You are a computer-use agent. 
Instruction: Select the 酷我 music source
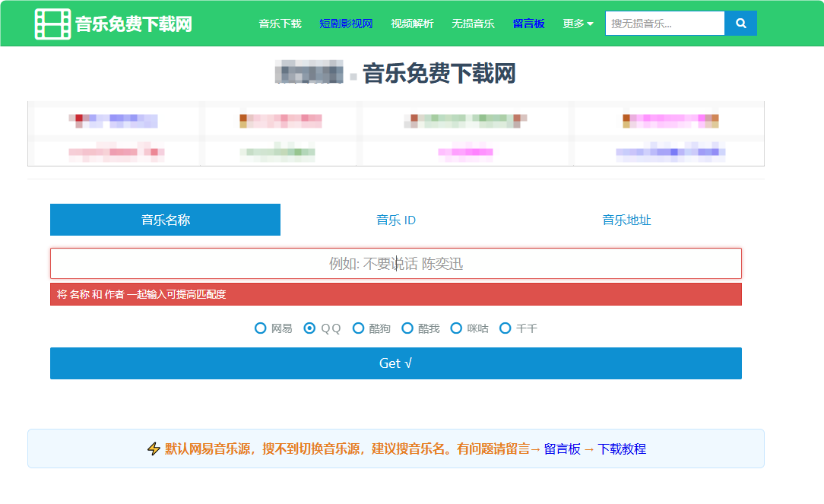point(407,328)
